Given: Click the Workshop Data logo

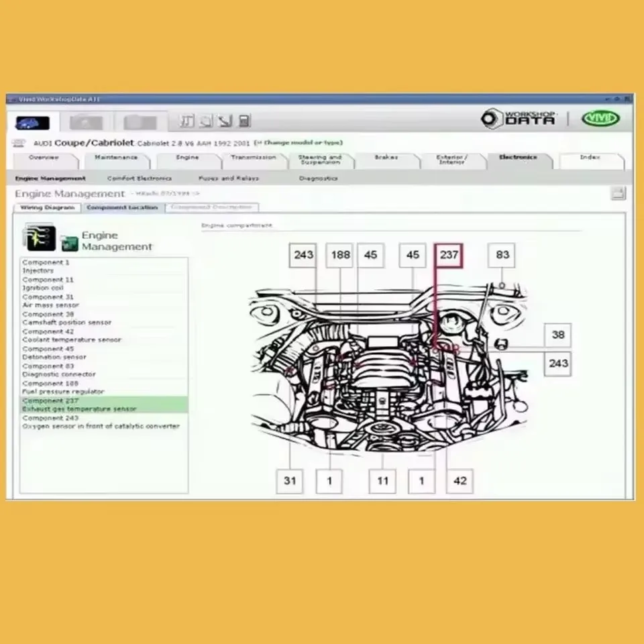Looking at the screenshot, I should pyautogui.click(x=519, y=119).
